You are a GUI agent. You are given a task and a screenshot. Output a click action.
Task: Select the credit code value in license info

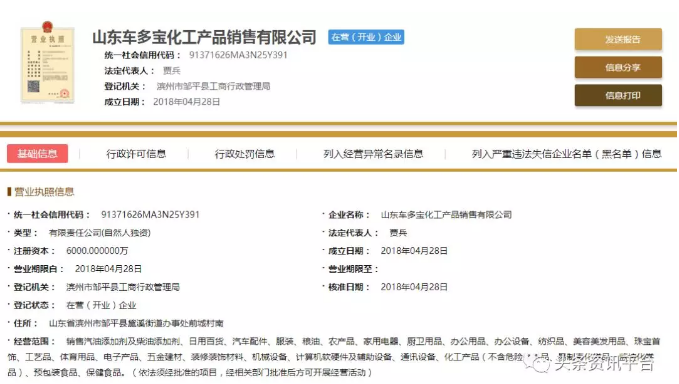[x=150, y=215]
